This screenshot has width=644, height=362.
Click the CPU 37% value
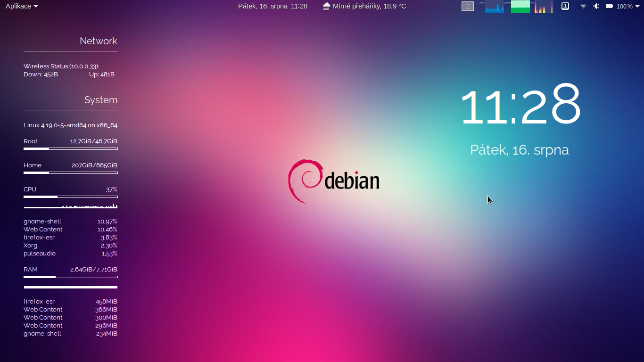tap(112, 189)
